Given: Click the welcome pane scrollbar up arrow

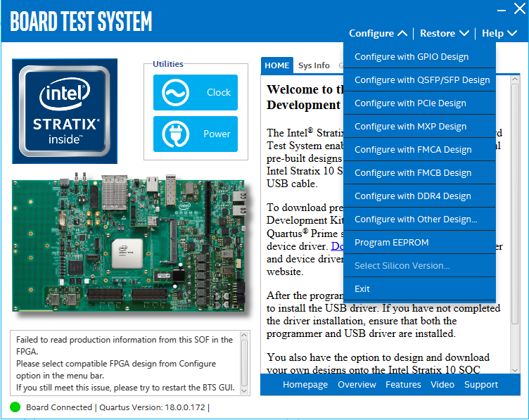Looking at the screenshot, I should coord(515,79).
